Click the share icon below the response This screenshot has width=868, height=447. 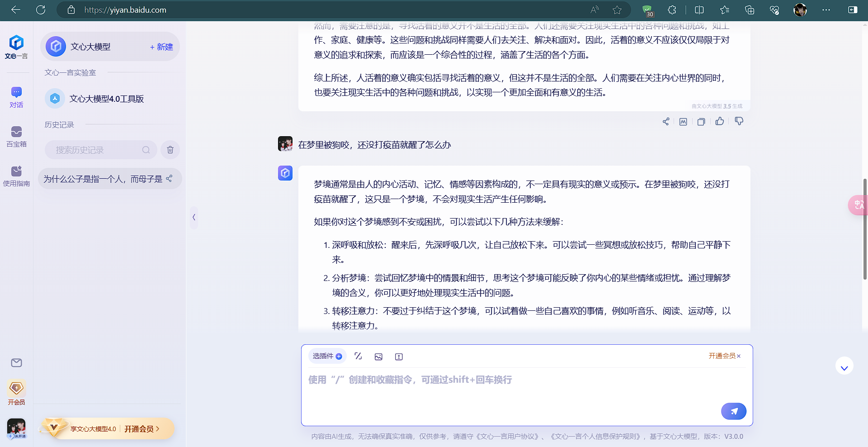[x=666, y=122]
